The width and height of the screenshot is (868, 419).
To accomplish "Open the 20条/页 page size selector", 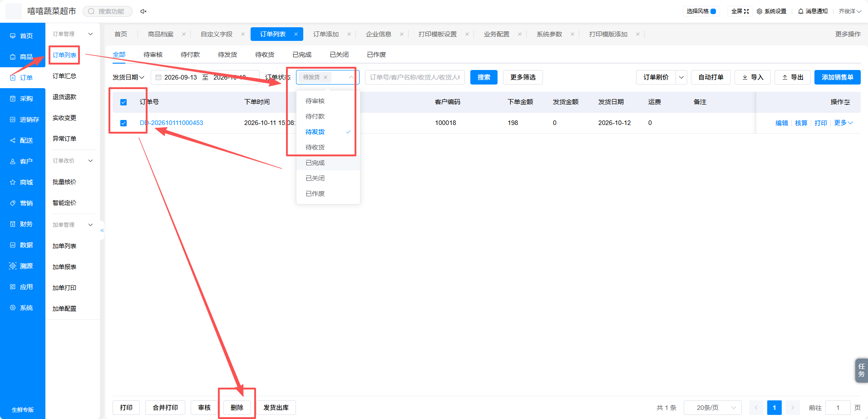I will [x=713, y=408].
